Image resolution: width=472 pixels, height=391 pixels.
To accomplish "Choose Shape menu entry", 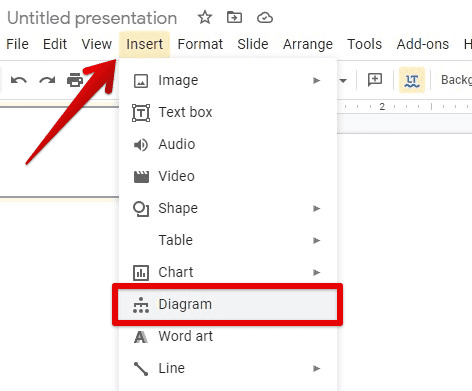I will click(x=228, y=208).
